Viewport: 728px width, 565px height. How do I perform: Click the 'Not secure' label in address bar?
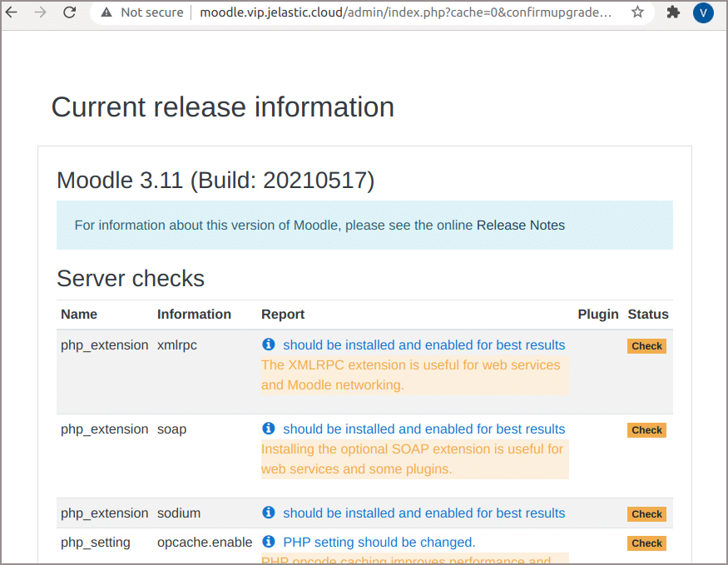pos(151,12)
